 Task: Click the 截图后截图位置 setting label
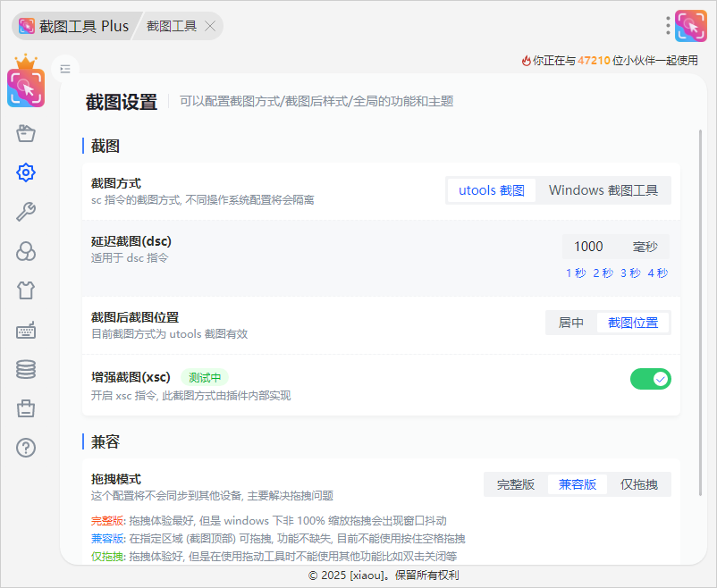pos(135,317)
